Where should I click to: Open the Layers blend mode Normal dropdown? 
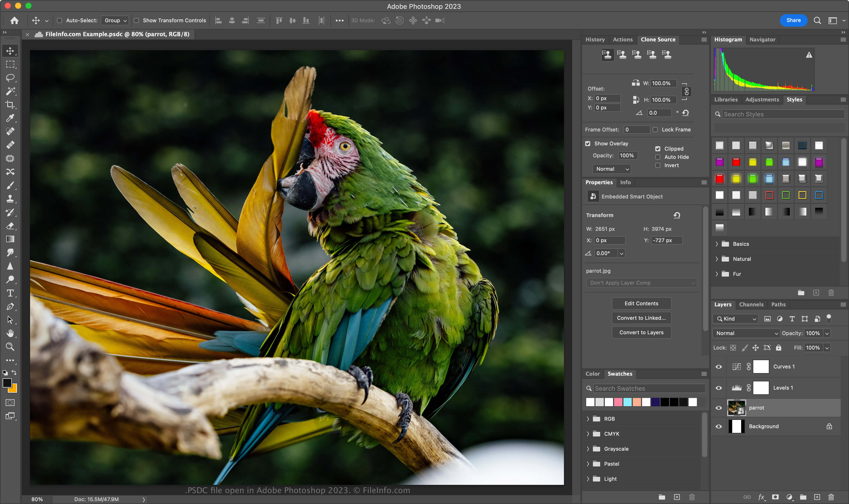coord(746,333)
